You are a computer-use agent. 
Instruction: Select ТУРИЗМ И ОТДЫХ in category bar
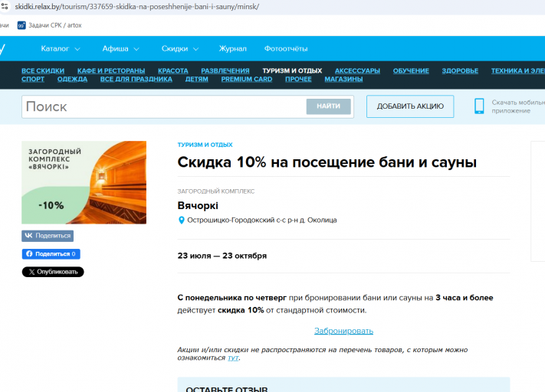click(292, 71)
